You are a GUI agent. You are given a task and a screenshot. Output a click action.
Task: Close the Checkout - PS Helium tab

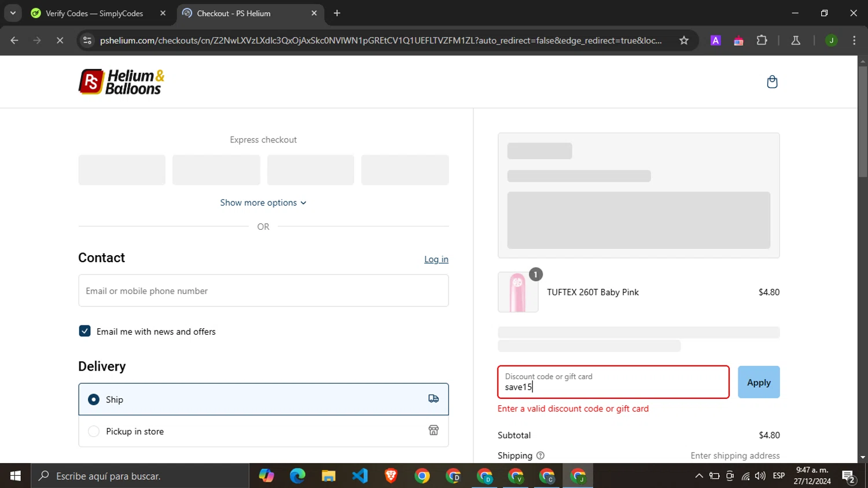coord(314,13)
